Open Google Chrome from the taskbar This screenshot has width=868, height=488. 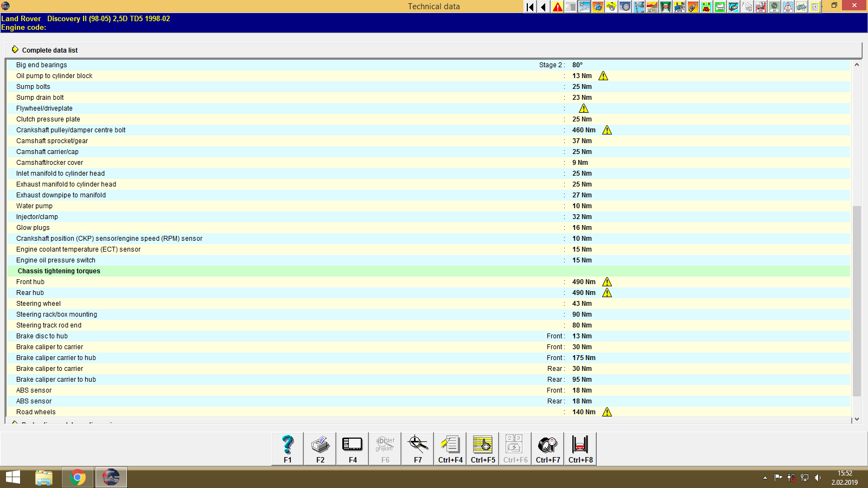coord(78,477)
